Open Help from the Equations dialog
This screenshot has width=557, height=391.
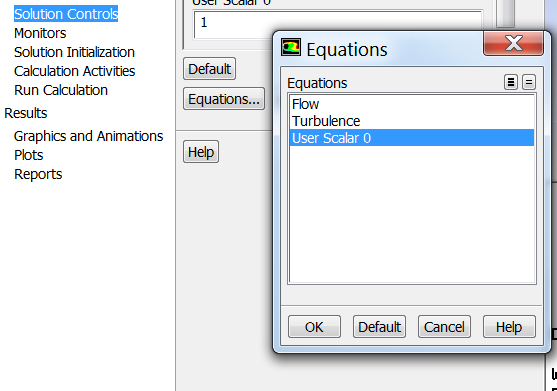[x=509, y=327]
